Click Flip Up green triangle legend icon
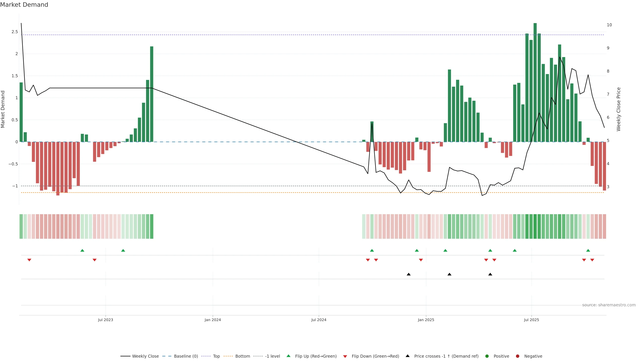Screen dimensions: 644x362 pos(288,356)
